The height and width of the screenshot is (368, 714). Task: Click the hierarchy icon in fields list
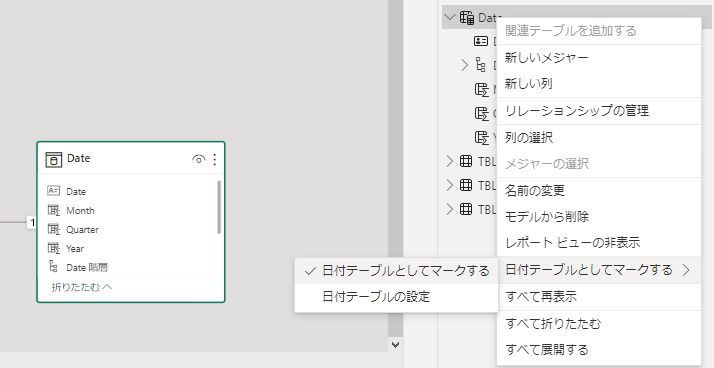coord(481,65)
